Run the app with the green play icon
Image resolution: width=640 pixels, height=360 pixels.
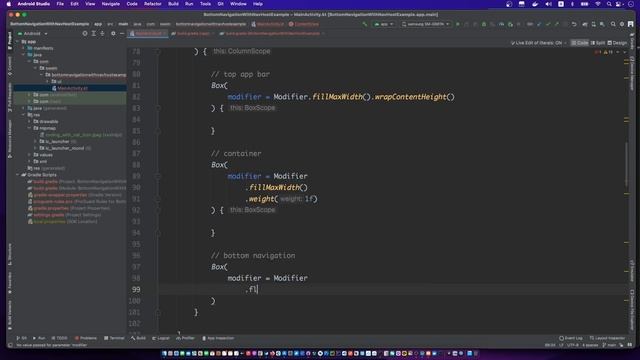point(458,24)
